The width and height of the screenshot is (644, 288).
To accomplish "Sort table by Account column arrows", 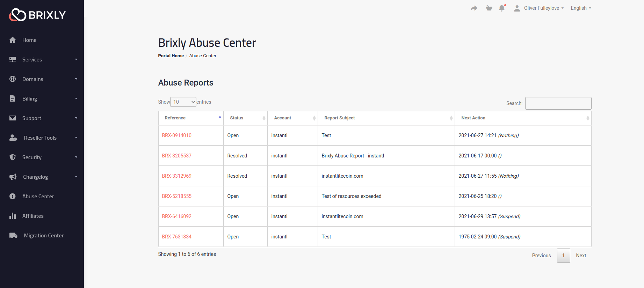I will [314, 118].
